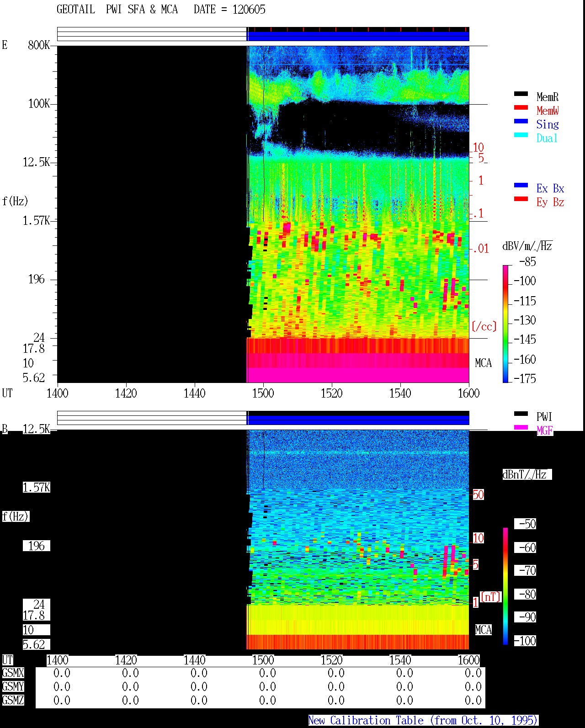The height and width of the screenshot is (728, 585).
Task: Click the black MemR legend swatch
Action: [x=521, y=94]
